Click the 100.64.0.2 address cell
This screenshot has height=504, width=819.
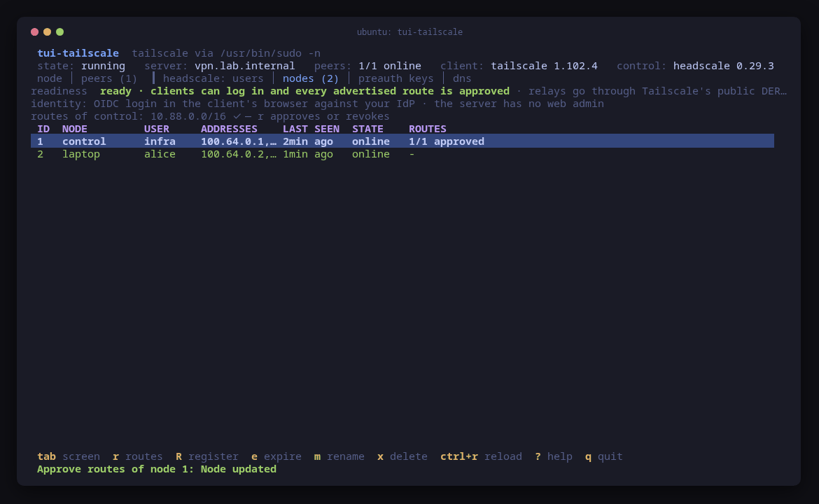(239, 154)
